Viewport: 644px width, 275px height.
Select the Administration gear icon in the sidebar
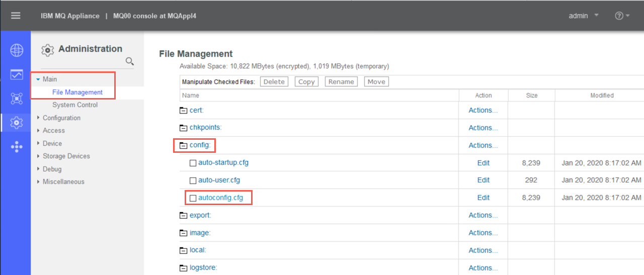[x=17, y=122]
